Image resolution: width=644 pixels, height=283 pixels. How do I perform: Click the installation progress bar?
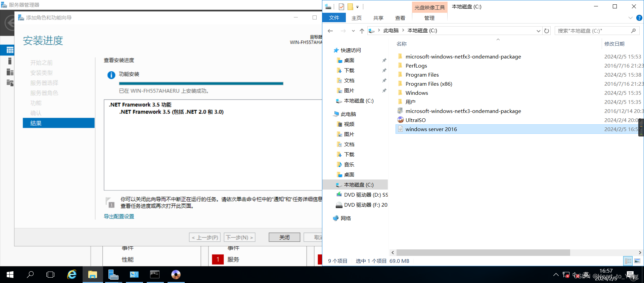click(201, 83)
